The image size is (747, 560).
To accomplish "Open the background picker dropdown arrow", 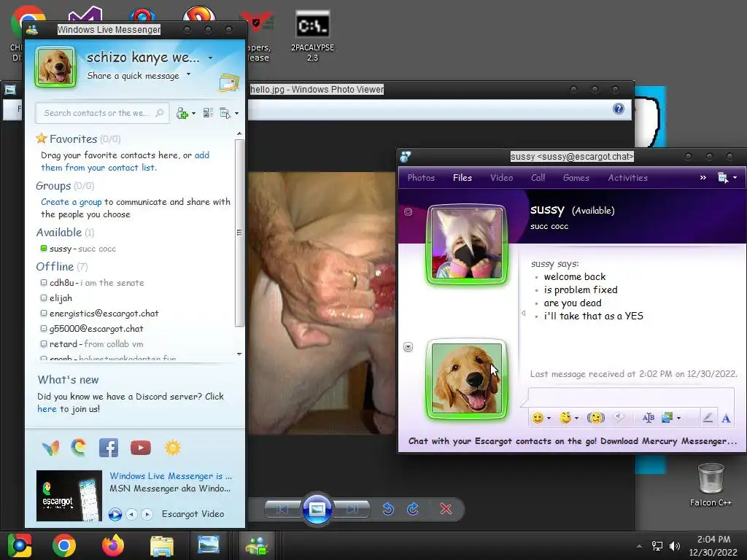I will click(679, 418).
